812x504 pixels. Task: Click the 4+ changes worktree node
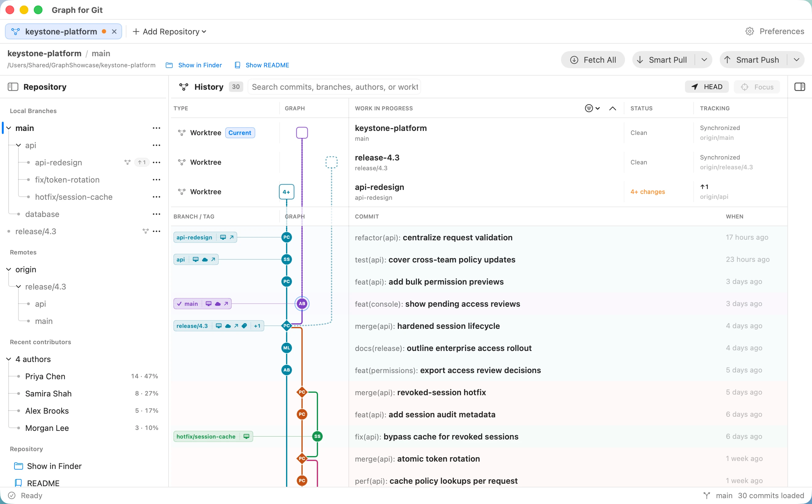click(287, 192)
